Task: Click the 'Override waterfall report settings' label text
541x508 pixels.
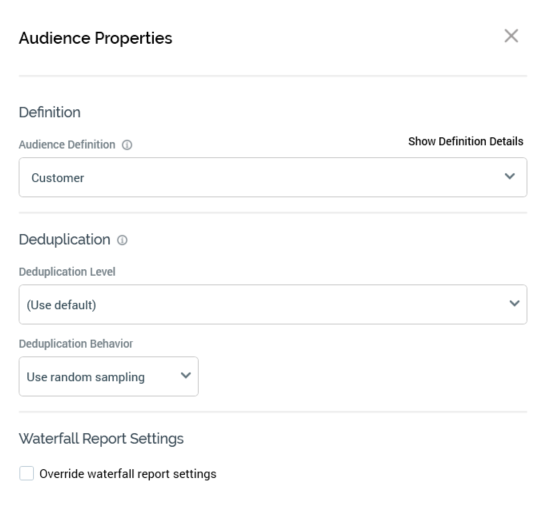Action: pyautogui.click(x=128, y=474)
